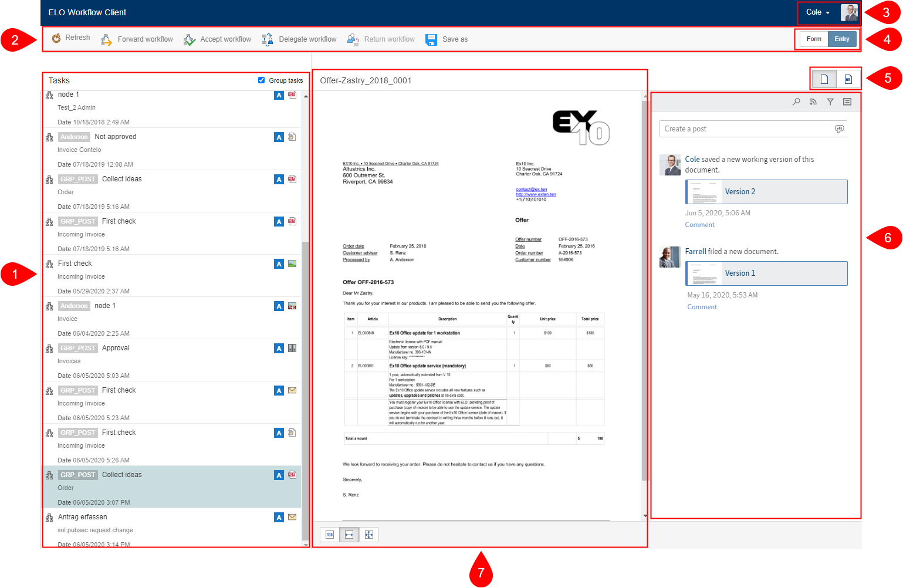Accept the workflow via toolbar

pyautogui.click(x=190, y=39)
